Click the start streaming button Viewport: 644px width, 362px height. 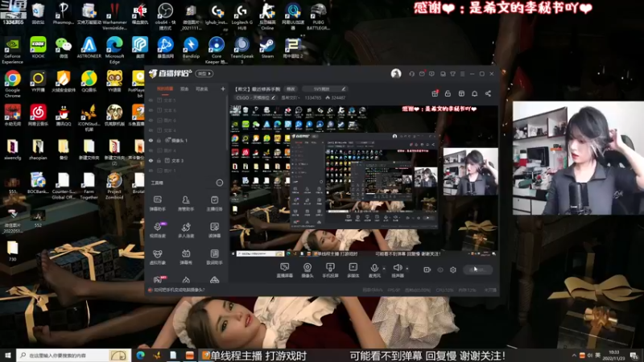tap(477, 269)
